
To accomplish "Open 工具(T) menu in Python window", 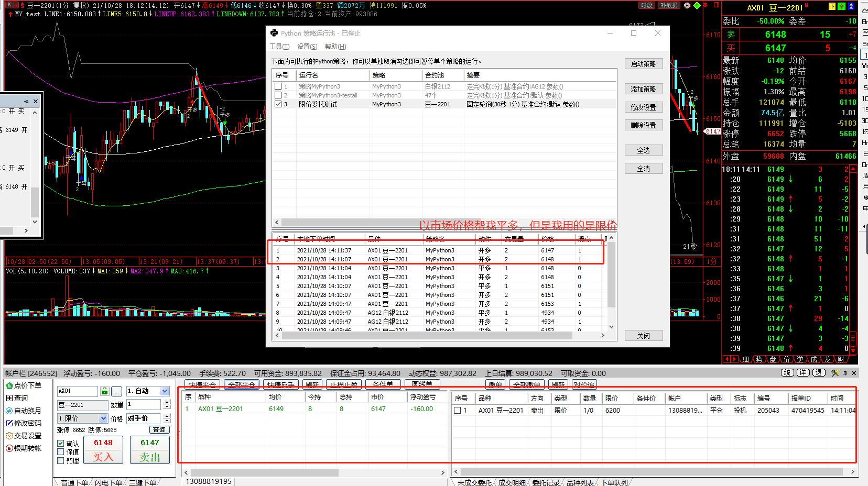I will pos(279,47).
